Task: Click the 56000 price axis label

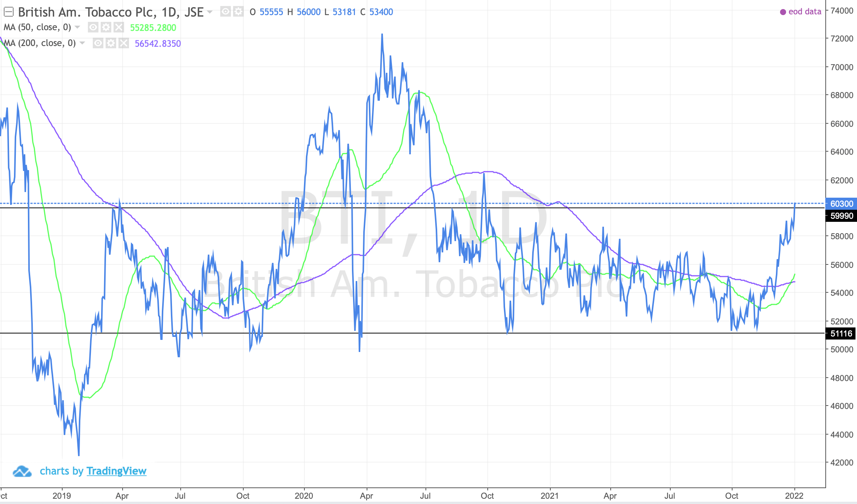Action: pyautogui.click(x=842, y=265)
